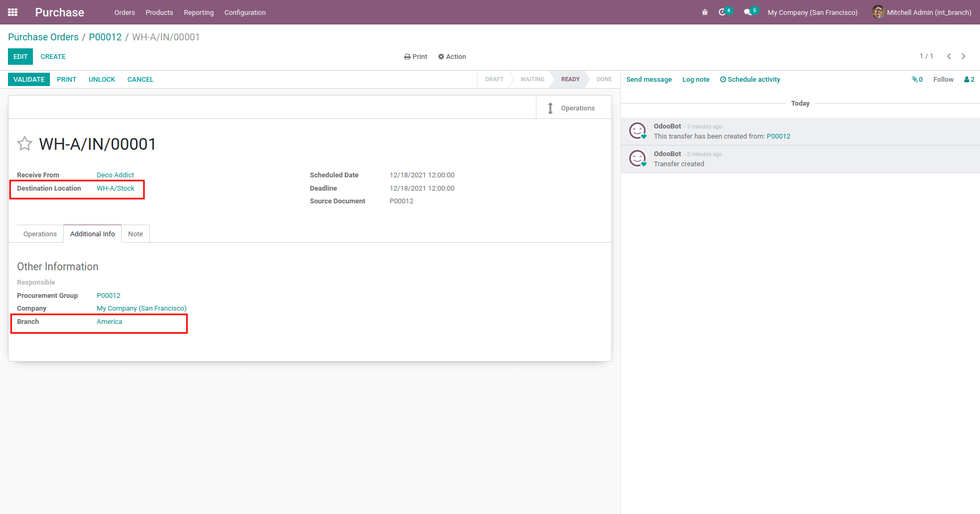The height and width of the screenshot is (514, 980).
Task: Select the DONE status stage
Action: click(604, 80)
